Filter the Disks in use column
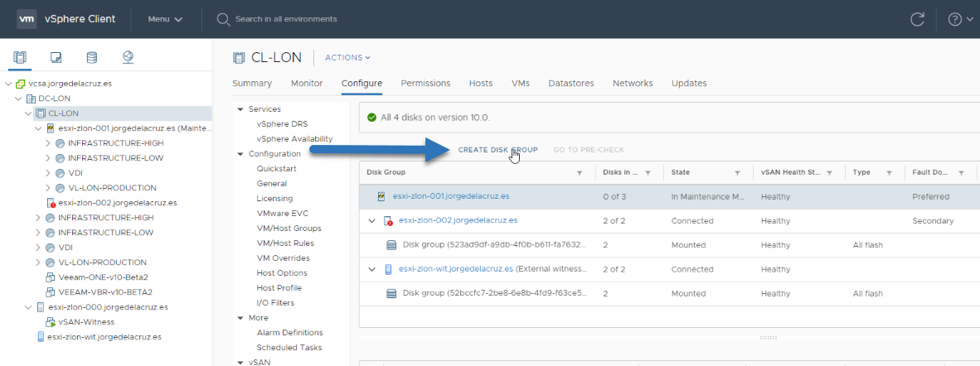Viewport: 980px width, 366px height. tap(648, 172)
